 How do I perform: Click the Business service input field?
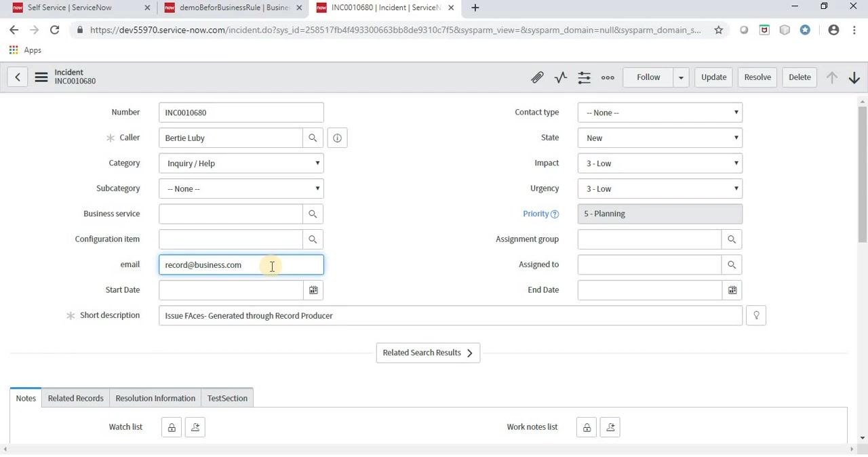(231, 214)
